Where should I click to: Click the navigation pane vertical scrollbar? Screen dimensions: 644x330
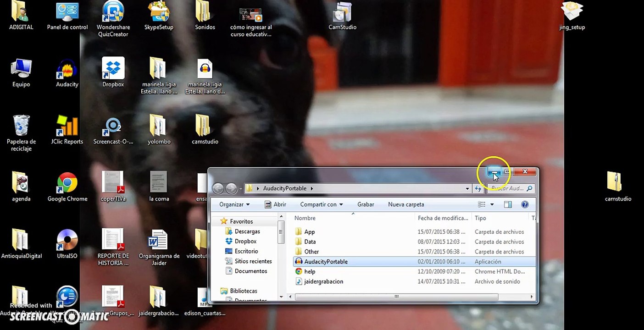pos(281,231)
